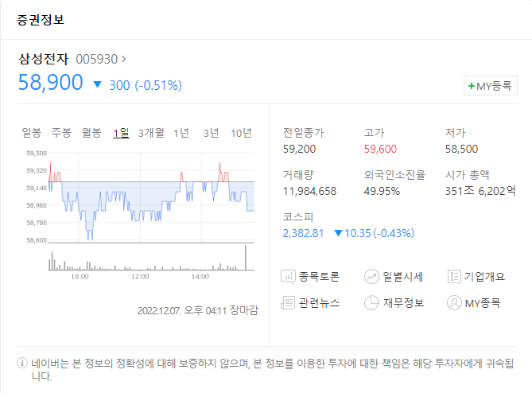Open stock details via chevron after 005930
The image size is (532, 393).
(124, 59)
